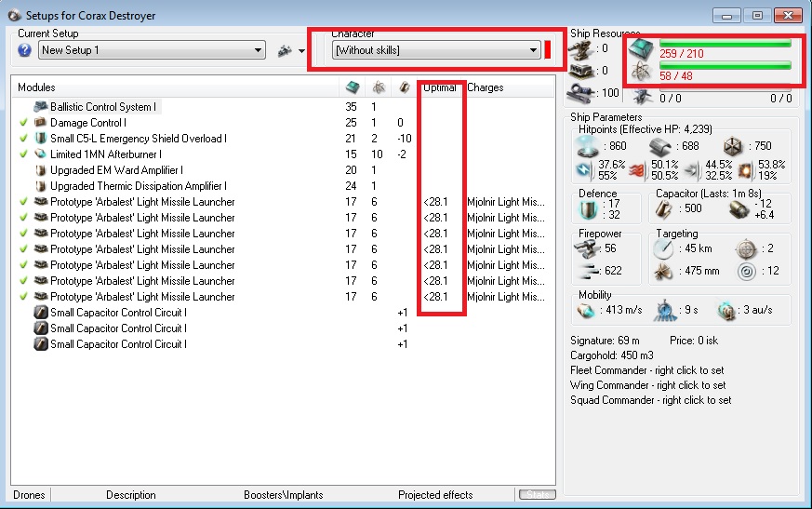Click the ship browser icon beside setup name
The width and height of the screenshot is (812, 509).
tap(285, 51)
